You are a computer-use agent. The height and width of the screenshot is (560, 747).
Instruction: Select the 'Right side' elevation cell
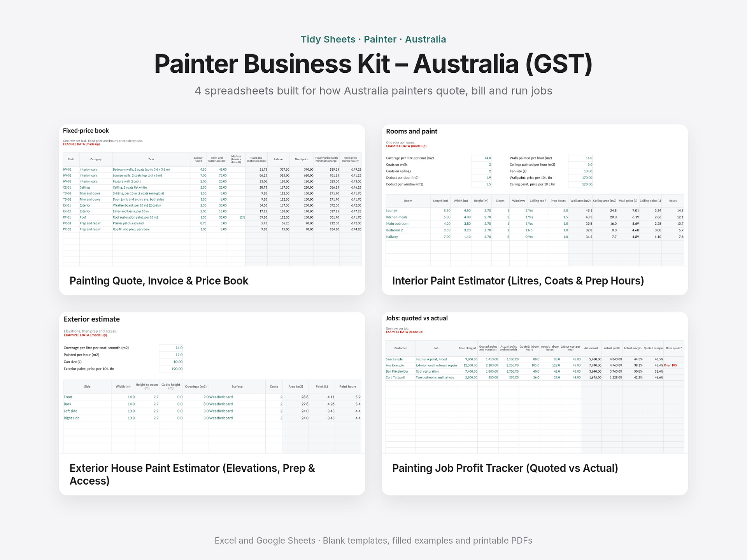[87, 418]
